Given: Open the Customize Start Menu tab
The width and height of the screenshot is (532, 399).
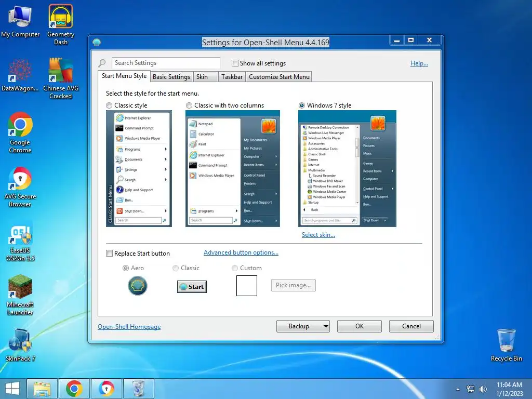Looking at the screenshot, I should (x=279, y=77).
